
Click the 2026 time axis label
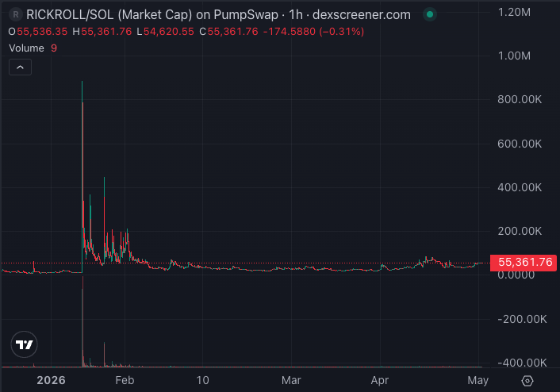(51, 380)
